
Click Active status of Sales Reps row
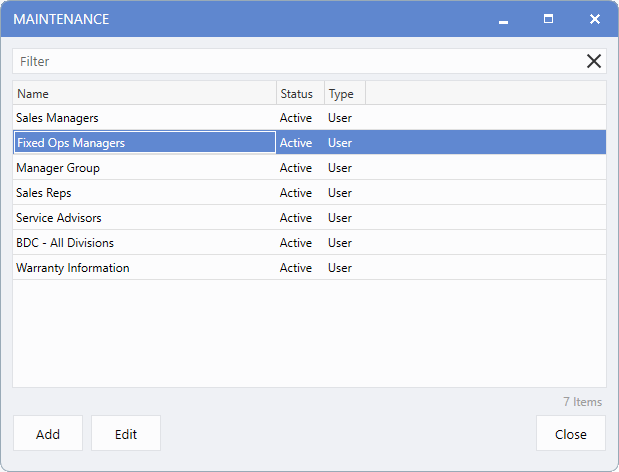tap(296, 193)
